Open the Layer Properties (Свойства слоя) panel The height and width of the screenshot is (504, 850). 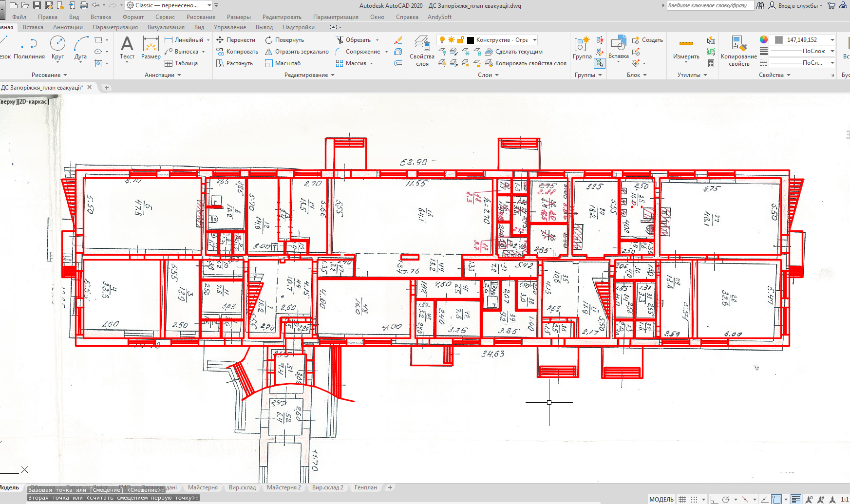pyautogui.click(x=422, y=51)
